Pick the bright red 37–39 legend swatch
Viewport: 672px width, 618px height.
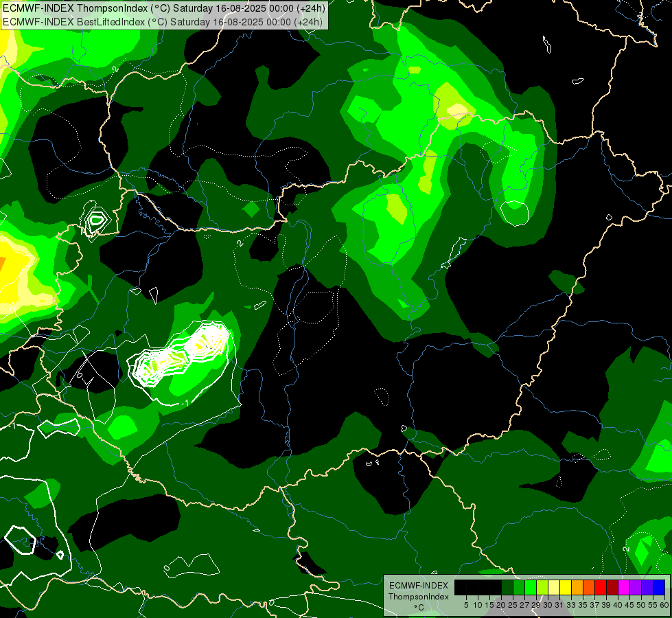601,587
